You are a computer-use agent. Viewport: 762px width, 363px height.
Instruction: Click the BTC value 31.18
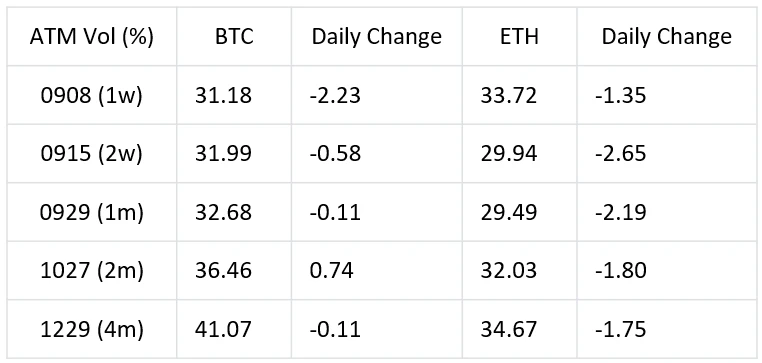click(x=224, y=96)
